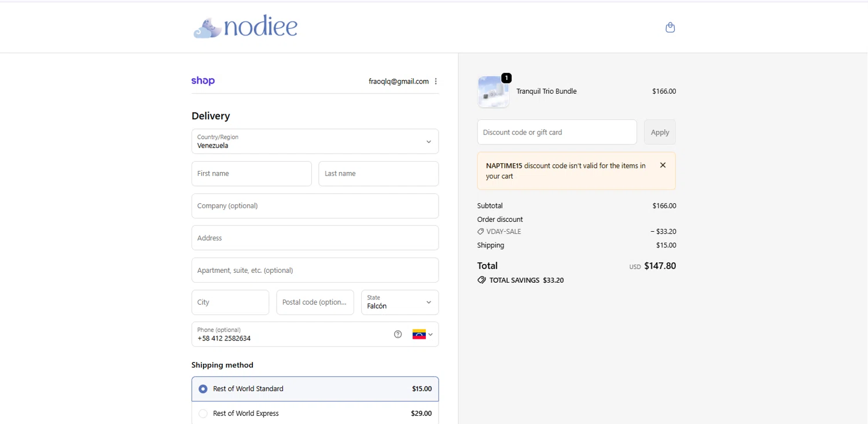The width and height of the screenshot is (868, 424).
Task: Focus the Postal code field
Action: coord(315,302)
